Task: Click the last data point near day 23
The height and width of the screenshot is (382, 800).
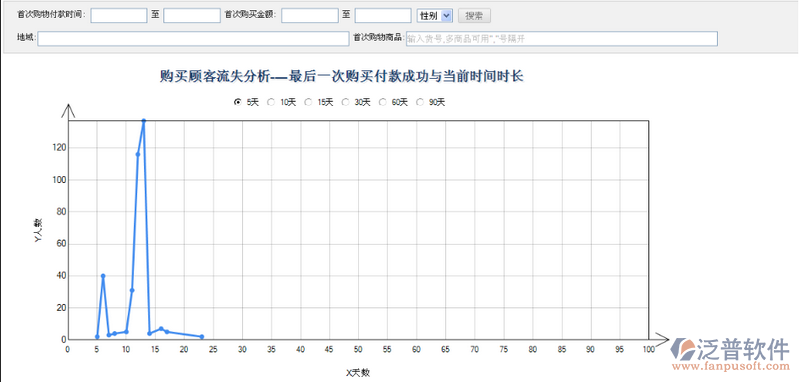Action: [x=202, y=337]
